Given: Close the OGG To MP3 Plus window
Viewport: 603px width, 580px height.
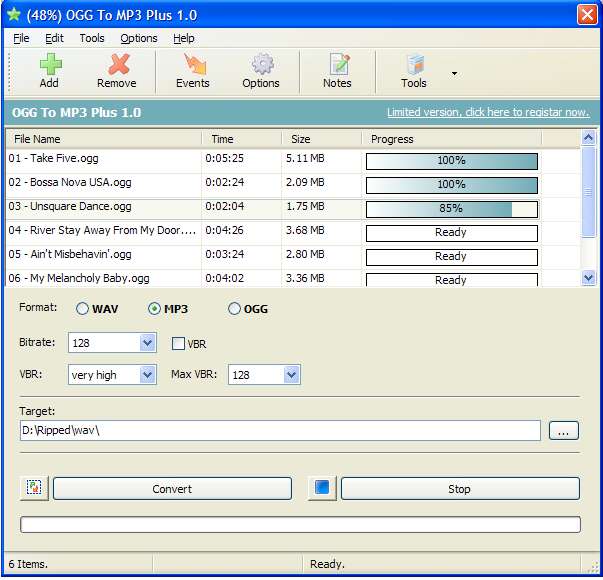Looking at the screenshot, I should pos(587,15).
